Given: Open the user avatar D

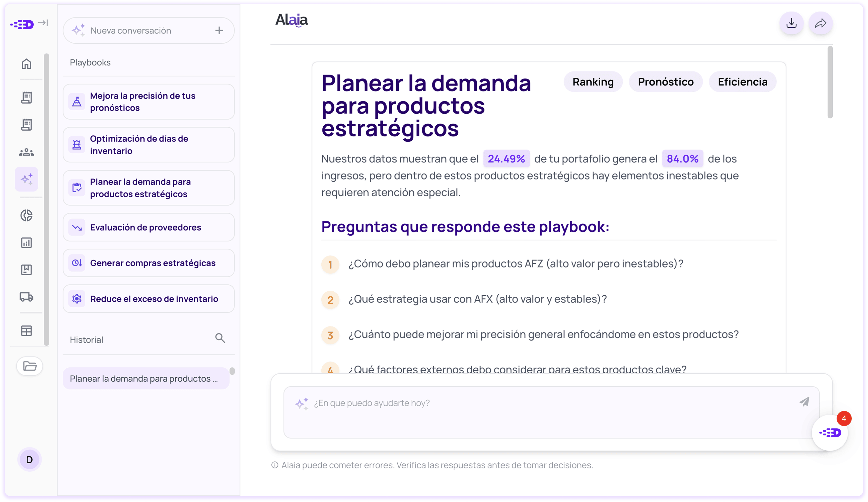Looking at the screenshot, I should click(29, 460).
